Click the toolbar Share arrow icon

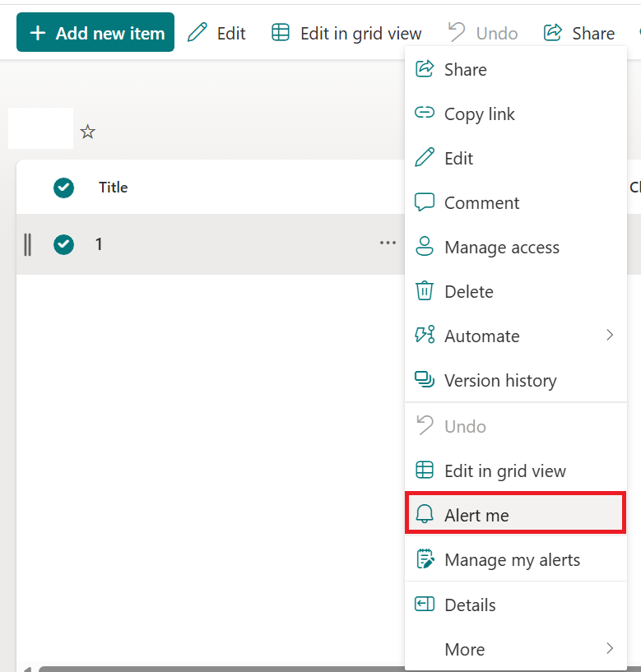pos(553,33)
